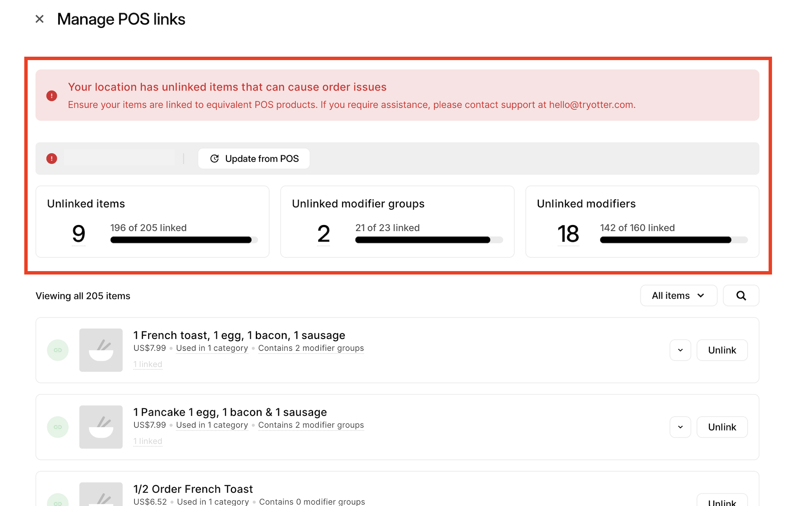Open the French toast item image thumbnail
Screen dimensions: 812x506
point(101,350)
